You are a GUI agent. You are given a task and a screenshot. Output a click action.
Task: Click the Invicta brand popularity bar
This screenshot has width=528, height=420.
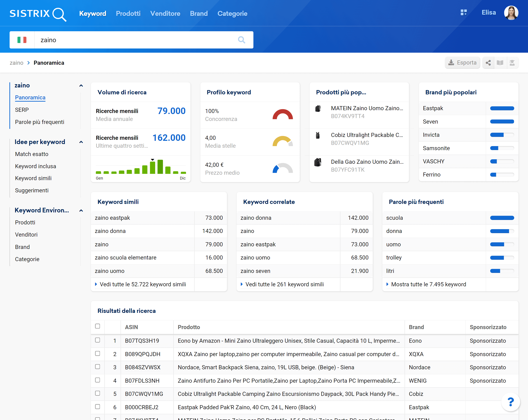(502, 135)
